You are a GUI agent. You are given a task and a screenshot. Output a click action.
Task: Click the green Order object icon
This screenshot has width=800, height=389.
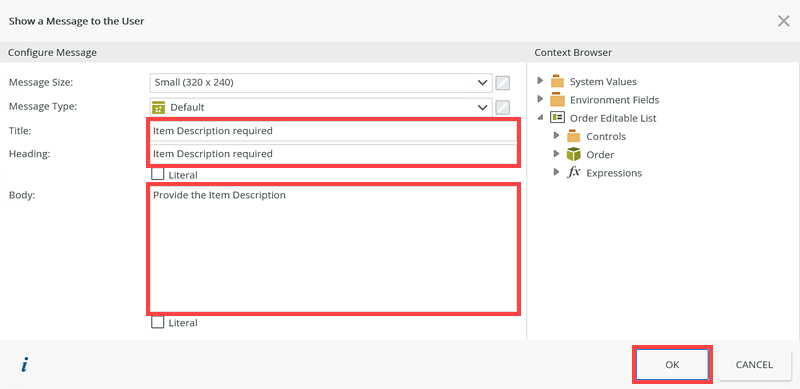coord(573,154)
